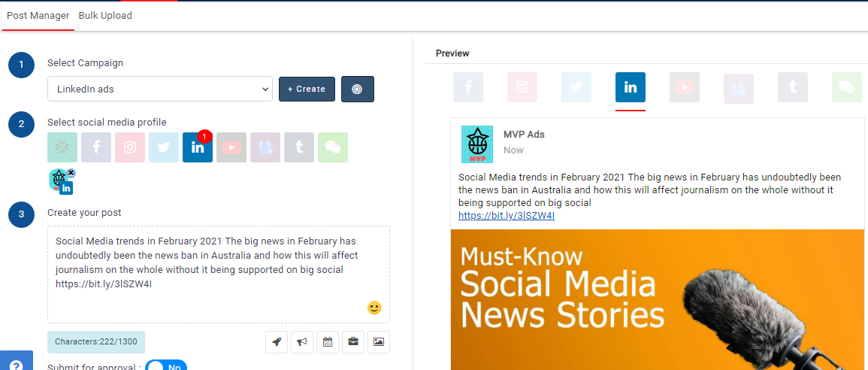Open the help question mark icon
This screenshot has height=370, width=868.
coord(16,364)
